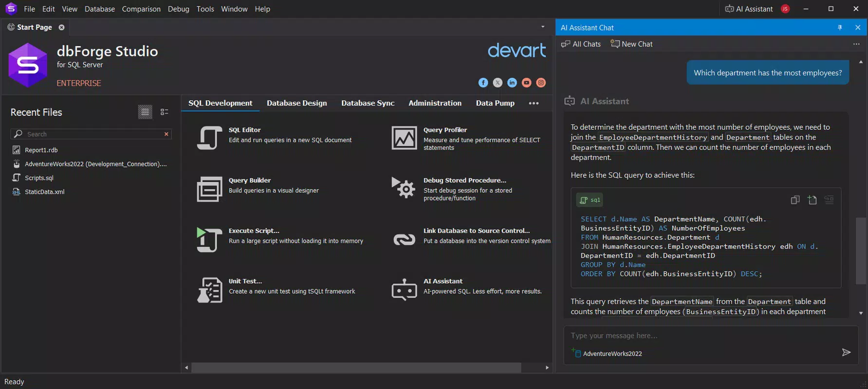Insert SQL code into new document icon
The height and width of the screenshot is (389, 868).
pyautogui.click(x=812, y=200)
